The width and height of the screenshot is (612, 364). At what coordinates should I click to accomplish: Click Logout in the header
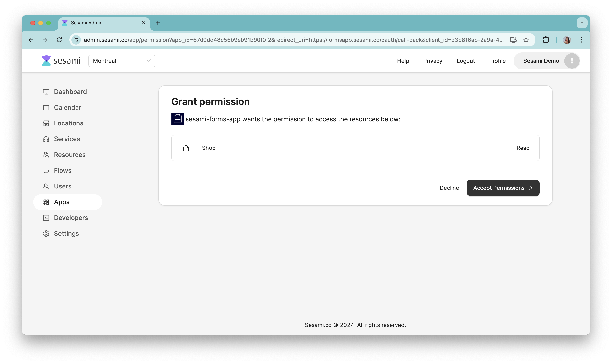click(x=466, y=61)
